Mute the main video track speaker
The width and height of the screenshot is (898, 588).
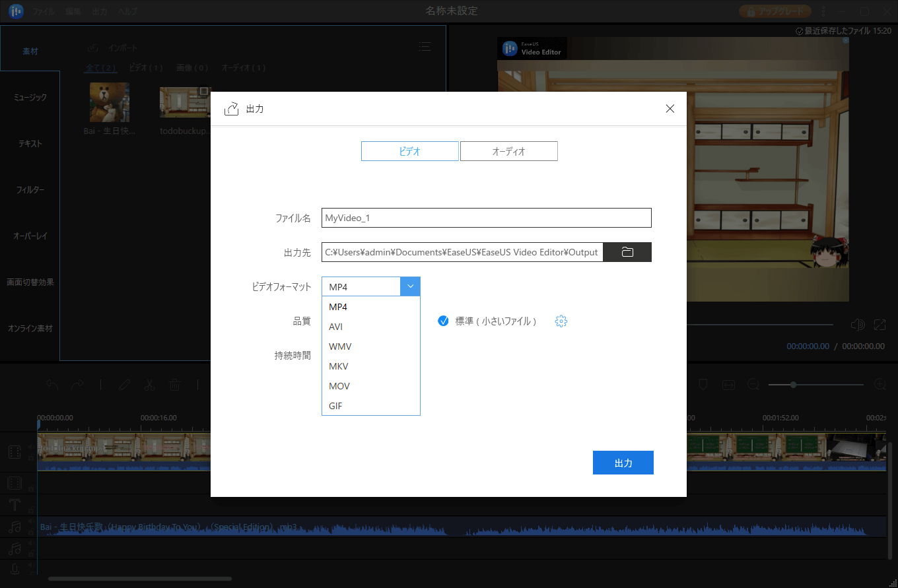pyautogui.click(x=30, y=447)
